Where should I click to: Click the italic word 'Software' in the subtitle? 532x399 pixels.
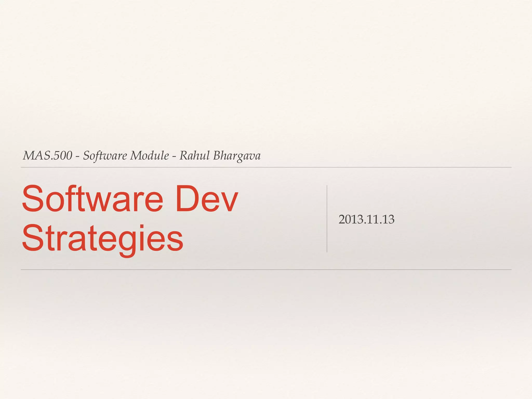(x=105, y=156)
